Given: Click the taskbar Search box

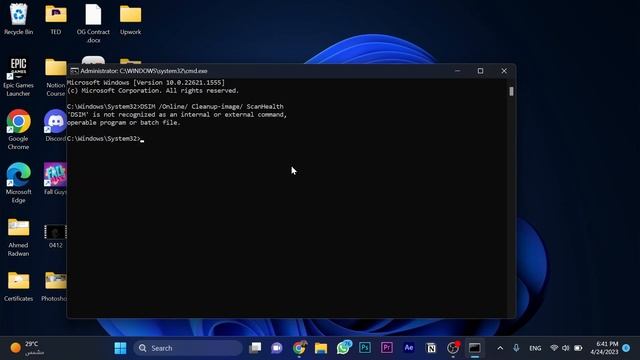Looking at the screenshot, I should pyautogui.click(x=188, y=348).
